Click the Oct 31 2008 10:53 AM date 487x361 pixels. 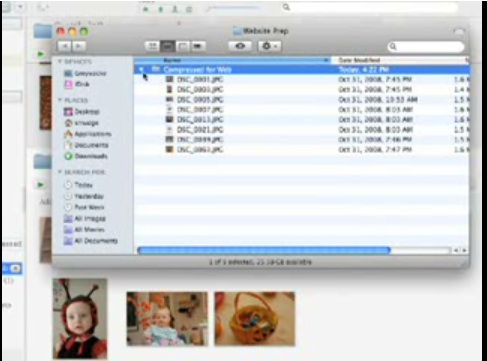click(x=378, y=99)
